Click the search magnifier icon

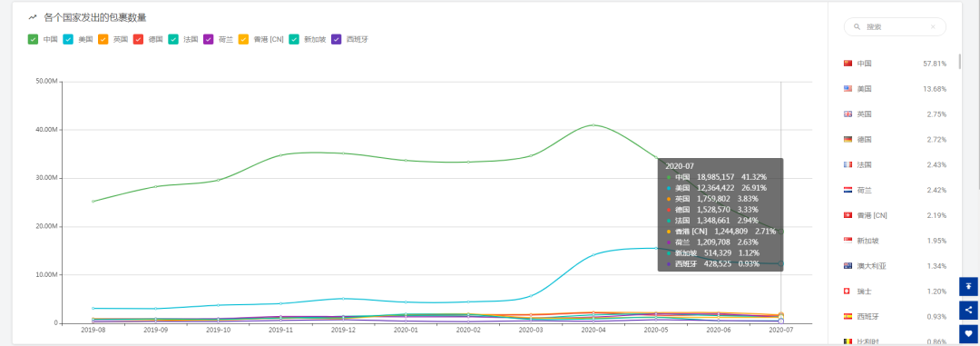coord(857,27)
